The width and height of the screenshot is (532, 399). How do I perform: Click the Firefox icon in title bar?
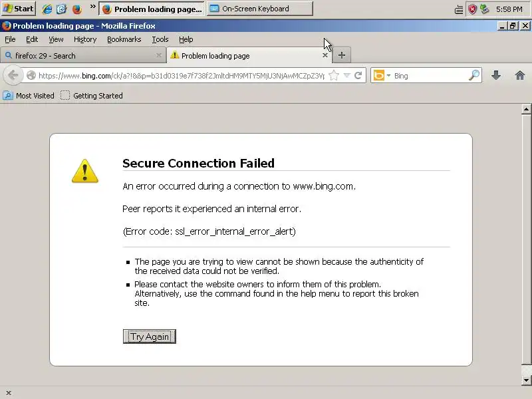(x=6, y=26)
